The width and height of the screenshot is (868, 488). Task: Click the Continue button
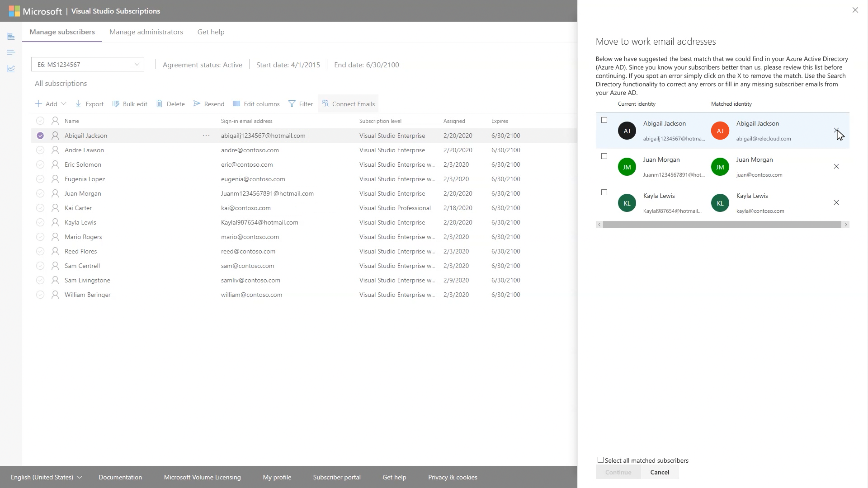pos(618,472)
